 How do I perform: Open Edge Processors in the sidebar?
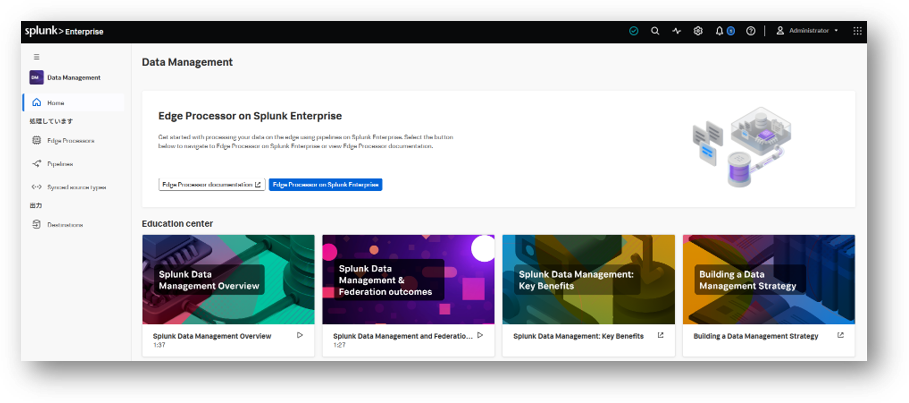tap(73, 140)
